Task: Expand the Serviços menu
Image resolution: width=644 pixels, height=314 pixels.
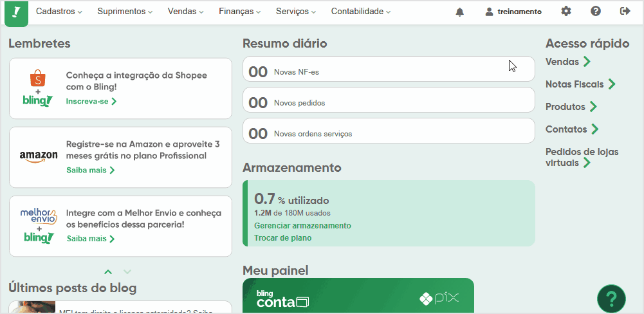Action: [x=296, y=12]
